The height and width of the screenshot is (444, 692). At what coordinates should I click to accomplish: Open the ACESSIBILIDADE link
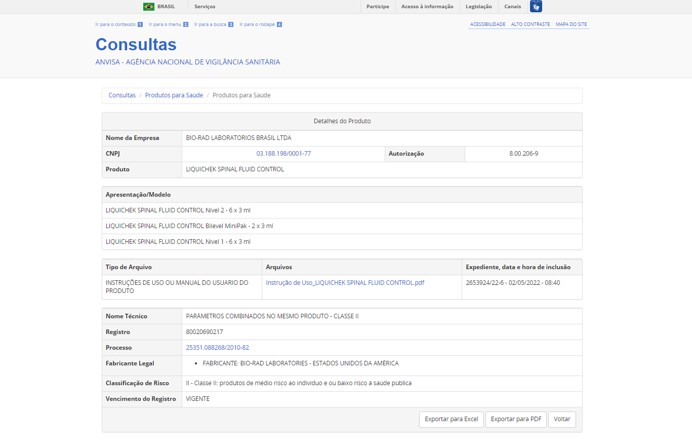488,24
